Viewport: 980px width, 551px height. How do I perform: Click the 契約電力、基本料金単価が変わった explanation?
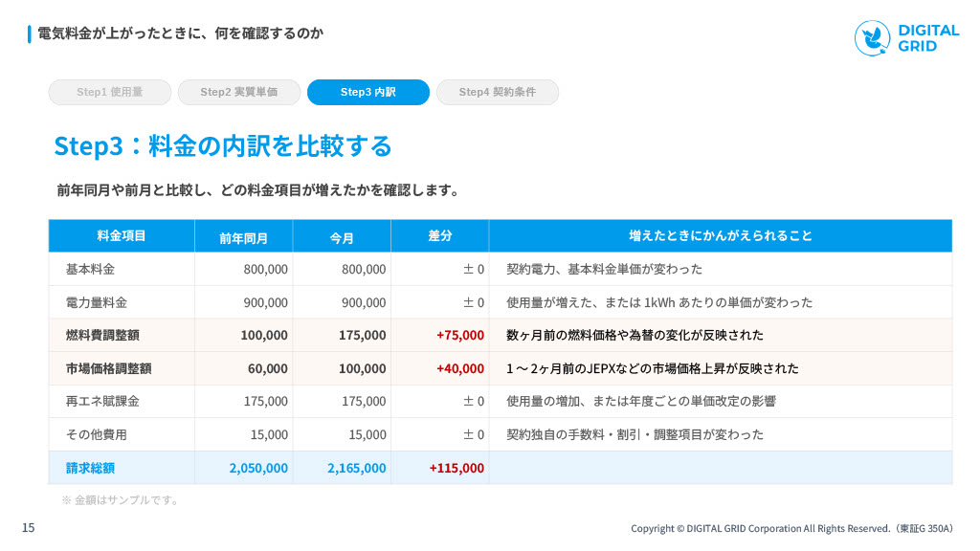coord(605,269)
